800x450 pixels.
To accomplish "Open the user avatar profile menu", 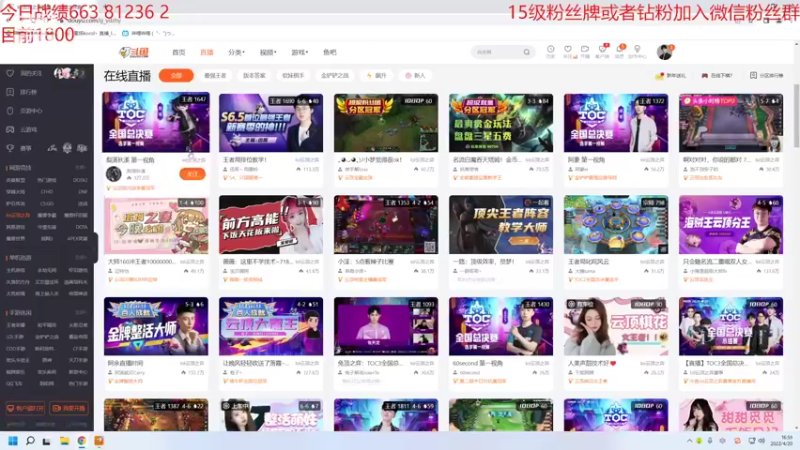I will click(665, 52).
